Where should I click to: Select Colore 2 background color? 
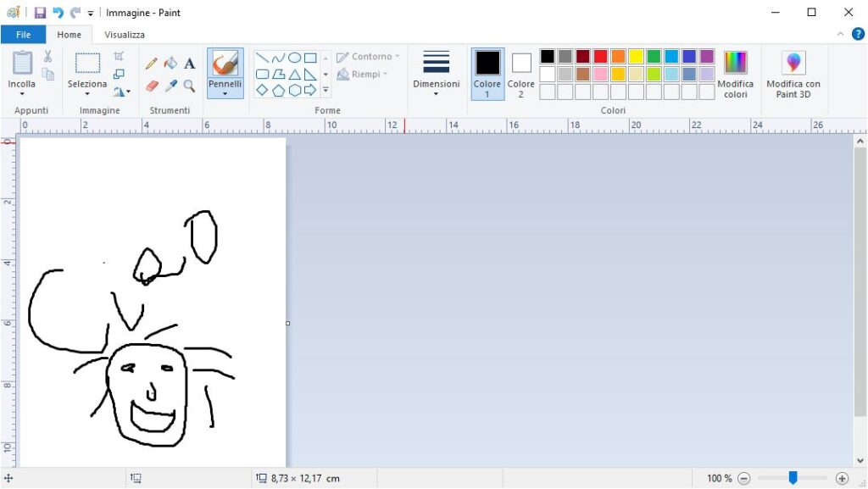click(x=521, y=74)
